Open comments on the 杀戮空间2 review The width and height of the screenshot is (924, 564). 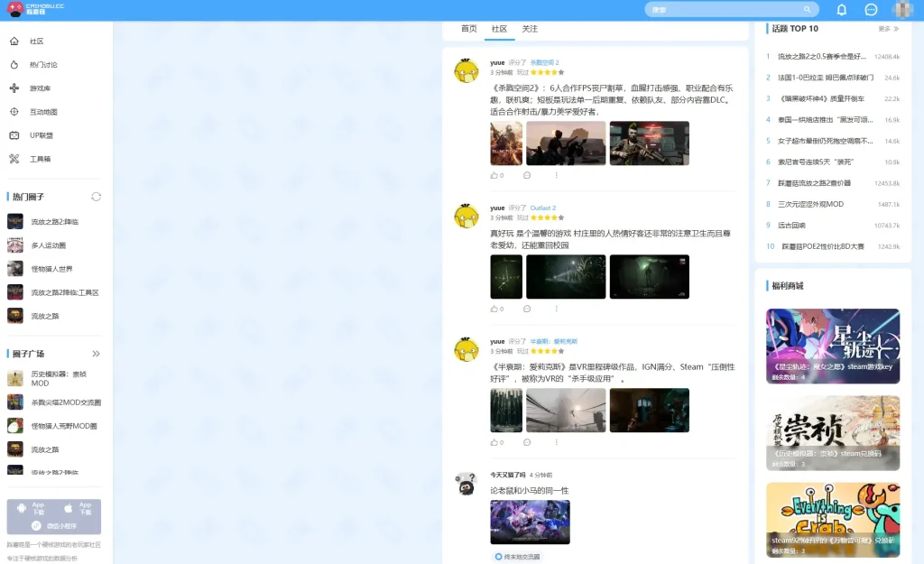pos(527,175)
